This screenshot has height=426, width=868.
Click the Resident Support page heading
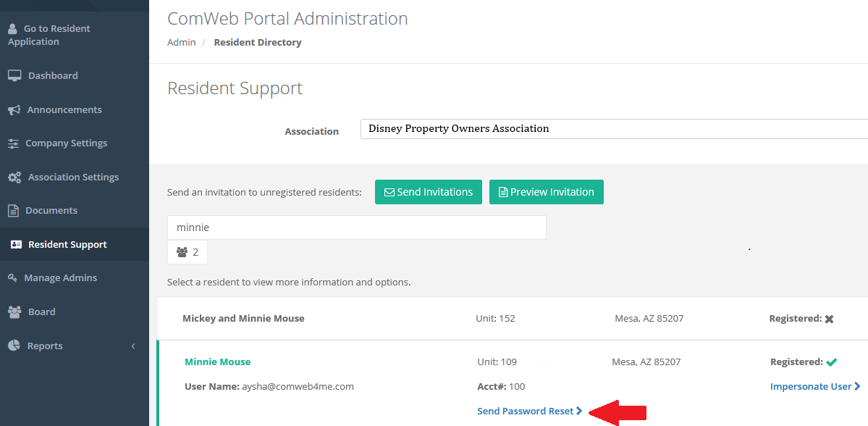[235, 88]
